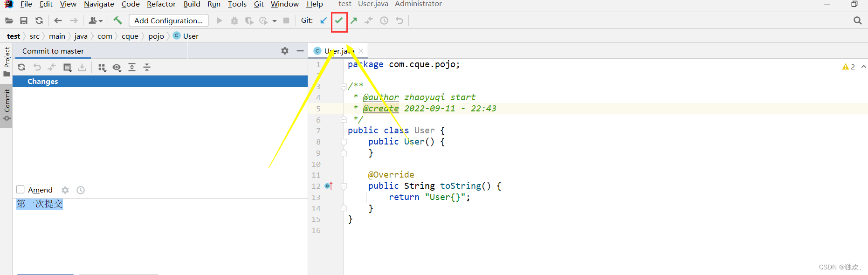Open the Help menu
868x275 pixels.
click(315, 4)
